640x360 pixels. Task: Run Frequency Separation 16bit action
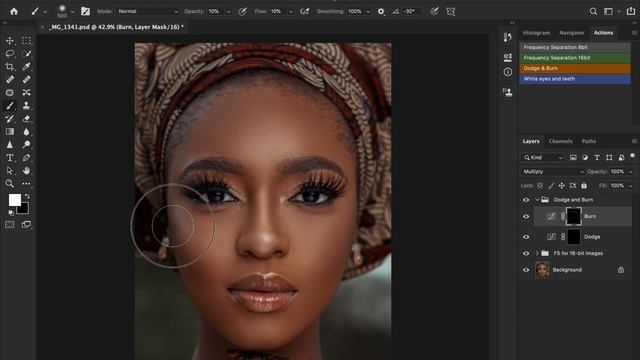point(575,58)
